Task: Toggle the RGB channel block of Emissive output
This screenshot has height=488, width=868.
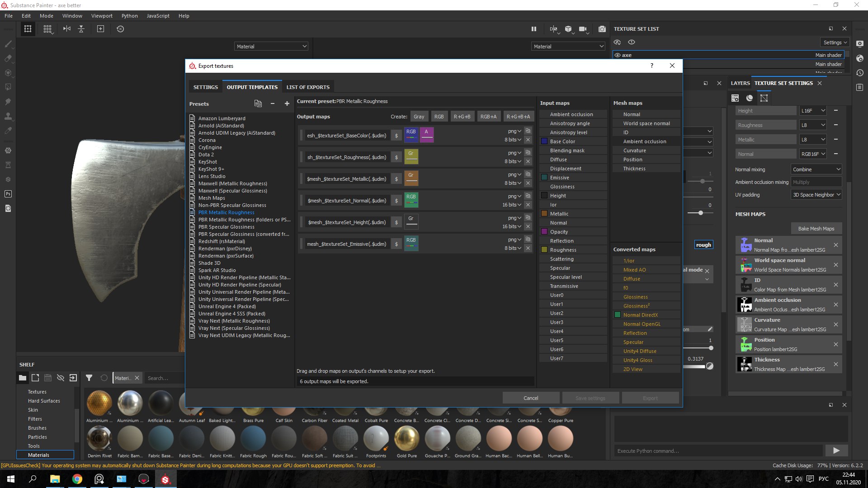Action: click(411, 243)
